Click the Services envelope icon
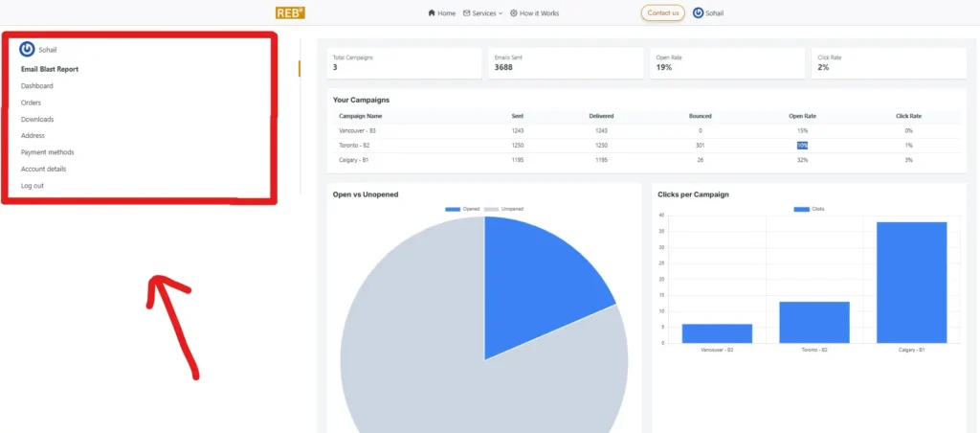Screen dimensions: 980x433 pyautogui.click(x=466, y=13)
